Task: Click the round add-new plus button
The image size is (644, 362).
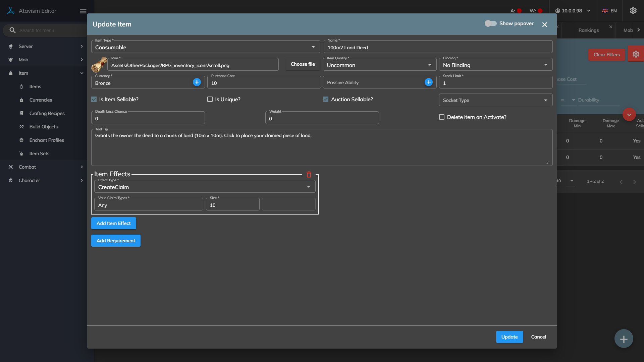Action: pos(624,339)
